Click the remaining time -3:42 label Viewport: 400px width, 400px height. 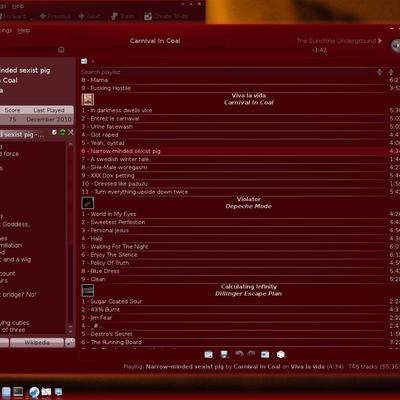320,50
